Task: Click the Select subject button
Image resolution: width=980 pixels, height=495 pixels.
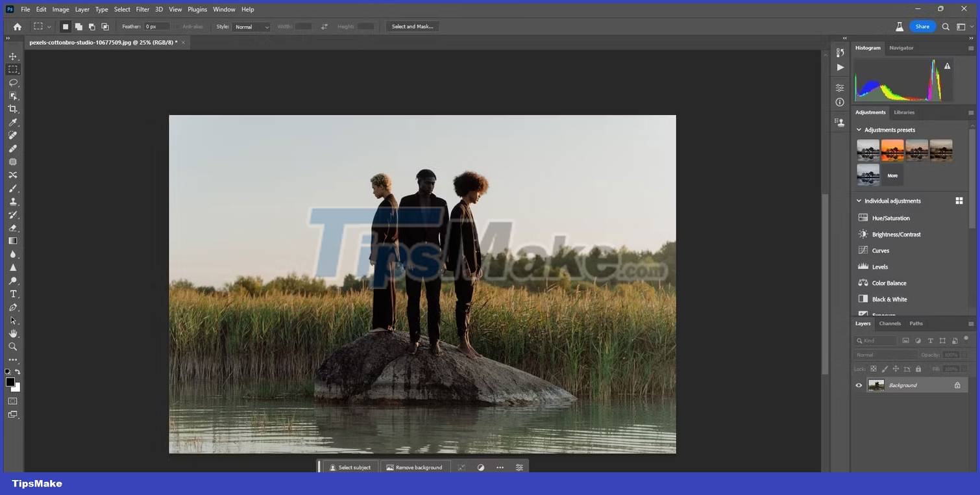Action: pyautogui.click(x=349, y=467)
